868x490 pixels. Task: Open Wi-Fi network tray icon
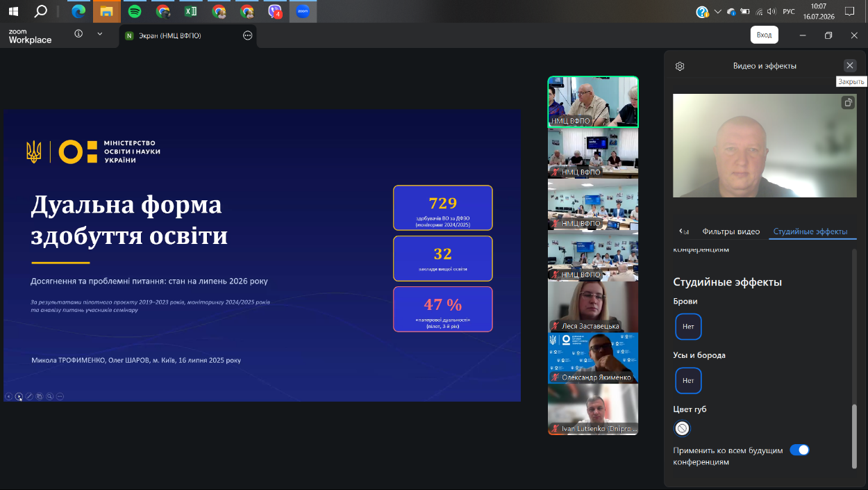pyautogui.click(x=760, y=11)
